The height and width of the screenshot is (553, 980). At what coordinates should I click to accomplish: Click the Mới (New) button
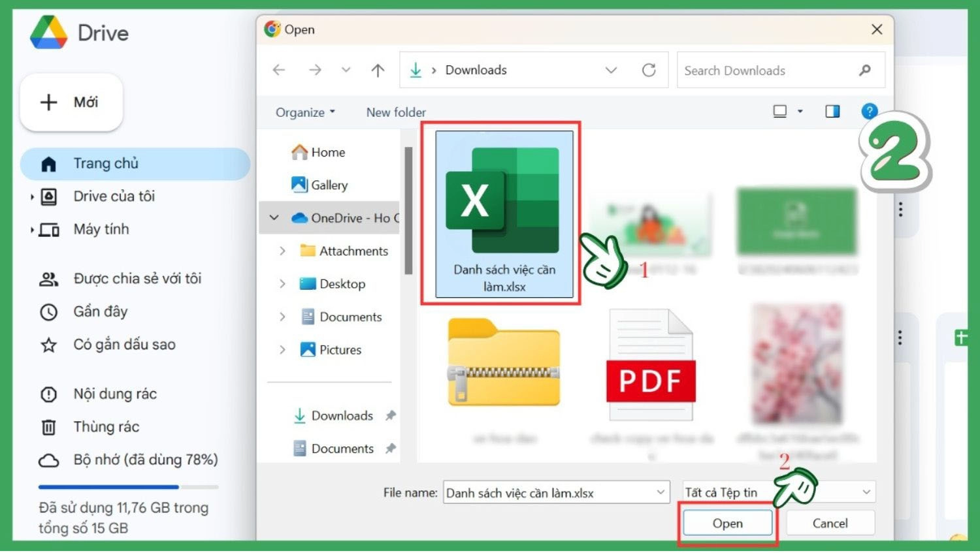click(71, 103)
